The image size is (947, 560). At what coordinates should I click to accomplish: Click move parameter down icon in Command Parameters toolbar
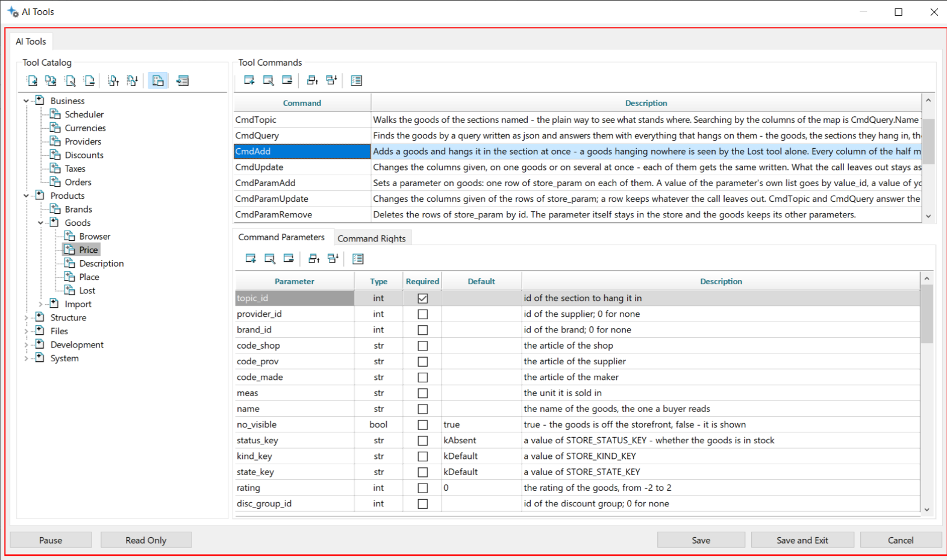tap(333, 259)
